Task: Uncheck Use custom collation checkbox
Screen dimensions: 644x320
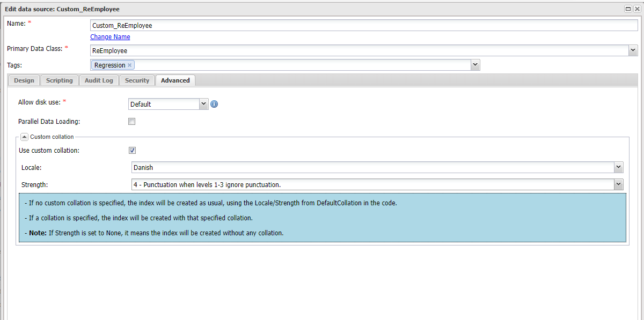Action: coord(132,151)
